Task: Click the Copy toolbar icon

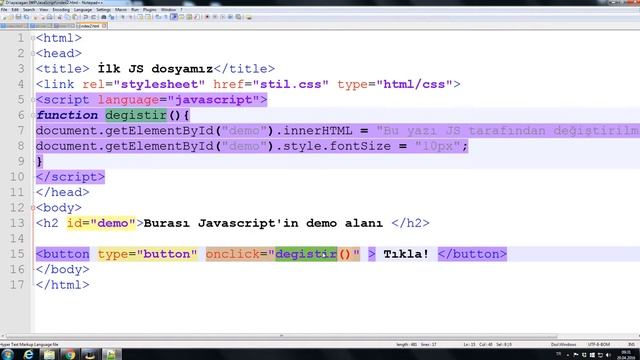Action: click(x=67, y=17)
